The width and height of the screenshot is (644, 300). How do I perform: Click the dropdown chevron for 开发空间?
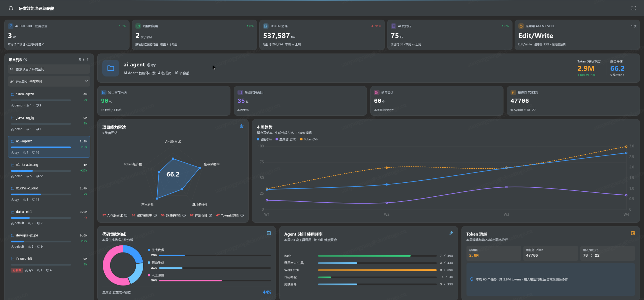click(86, 81)
